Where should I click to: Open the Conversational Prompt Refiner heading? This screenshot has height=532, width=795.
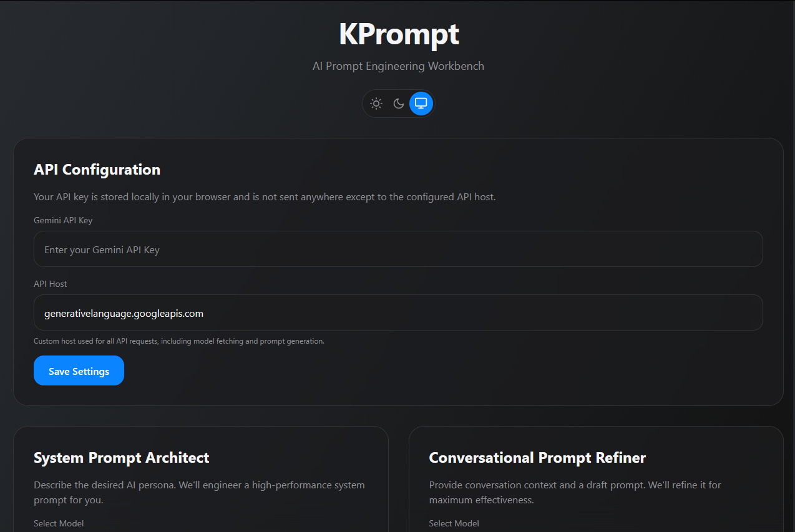(x=537, y=458)
